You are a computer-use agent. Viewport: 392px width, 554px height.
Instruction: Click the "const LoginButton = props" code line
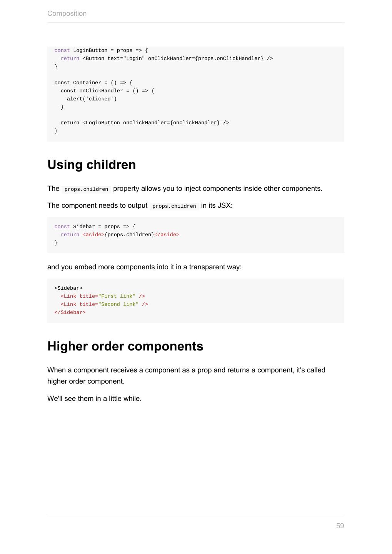(x=101, y=50)
